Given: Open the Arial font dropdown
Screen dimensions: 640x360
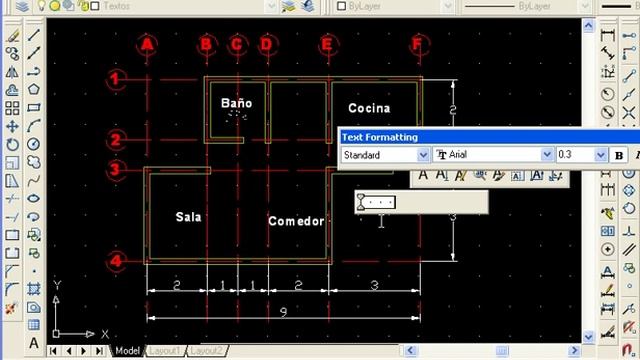Looking at the screenshot, I should 547,155.
